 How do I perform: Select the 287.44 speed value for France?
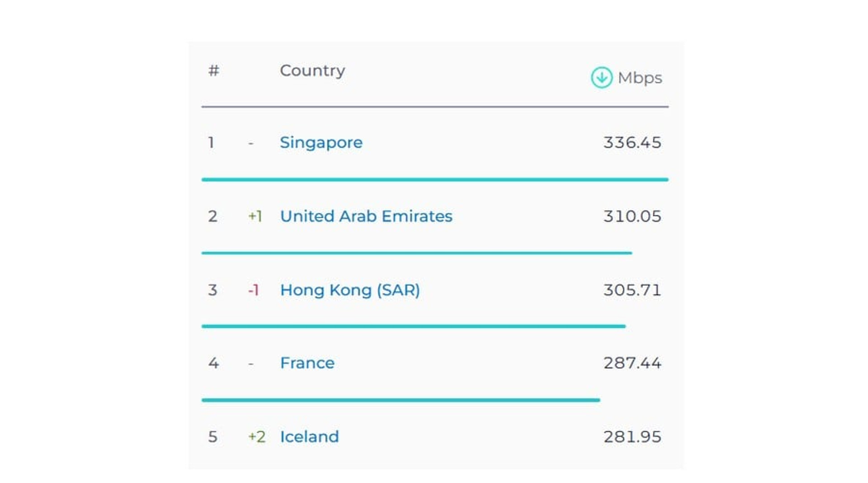(x=632, y=363)
